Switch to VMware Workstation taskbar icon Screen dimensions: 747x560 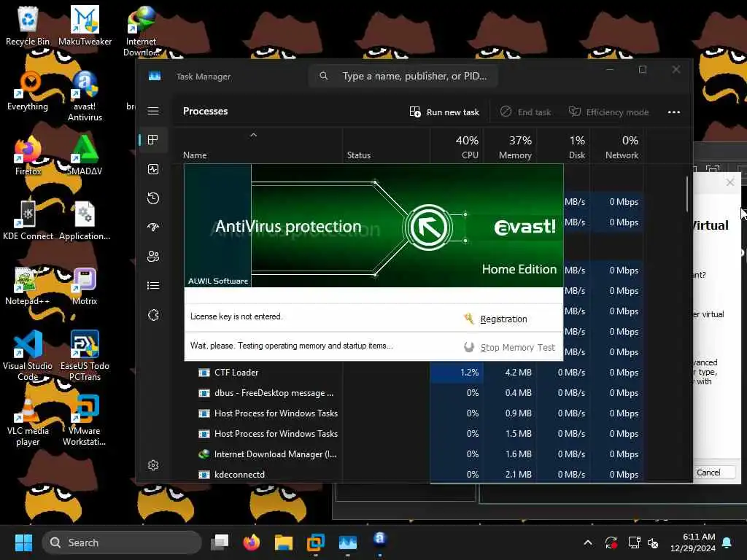coord(315,542)
